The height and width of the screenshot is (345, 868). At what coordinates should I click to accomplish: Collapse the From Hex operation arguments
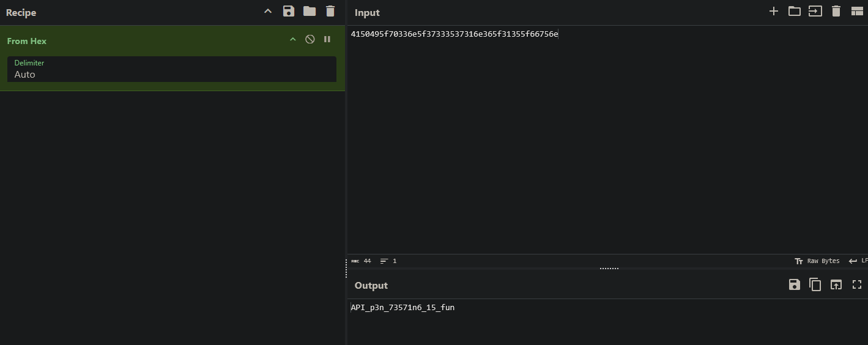click(293, 39)
